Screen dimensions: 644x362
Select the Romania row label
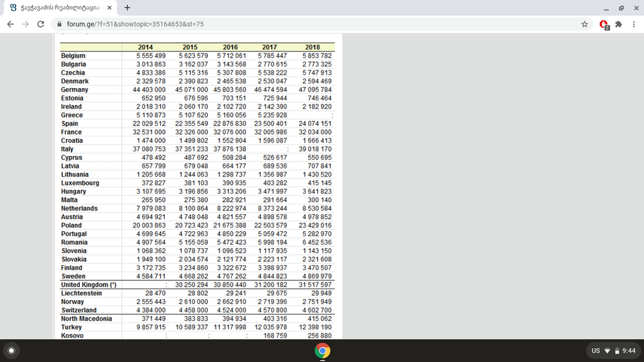[x=74, y=242]
